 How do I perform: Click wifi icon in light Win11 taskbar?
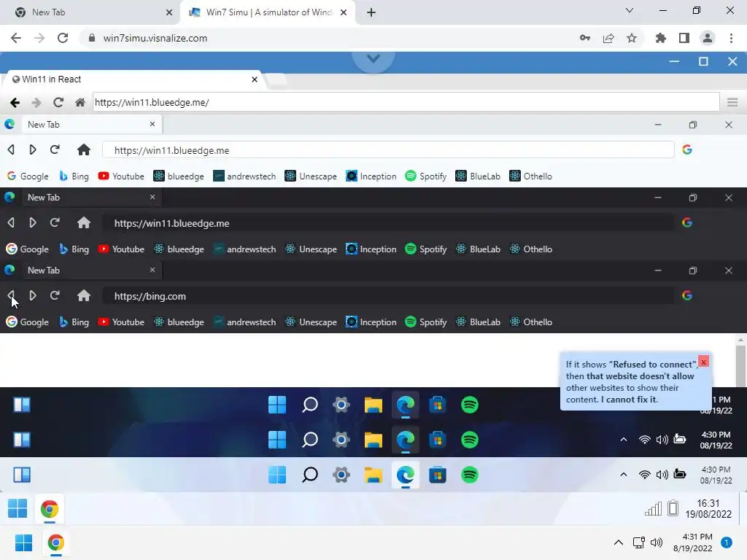pos(644,475)
